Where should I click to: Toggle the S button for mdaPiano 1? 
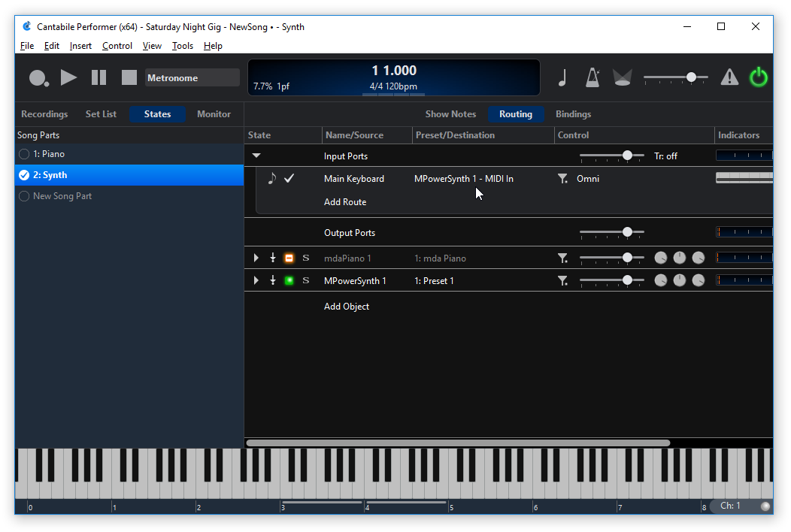[x=306, y=258]
